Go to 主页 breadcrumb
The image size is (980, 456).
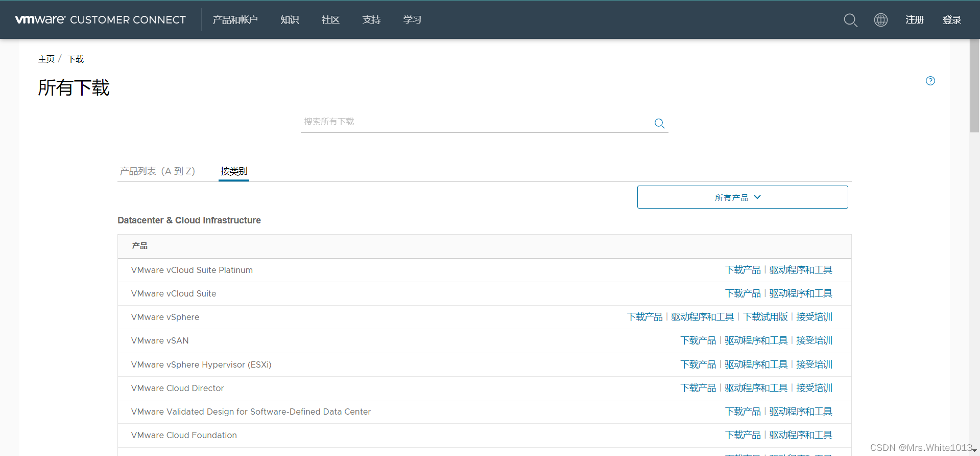46,59
